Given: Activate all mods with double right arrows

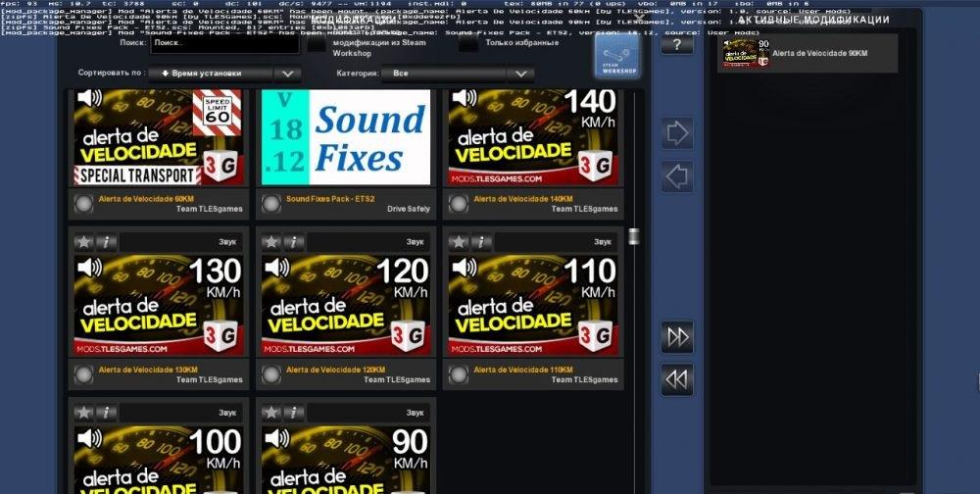Looking at the screenshot, I should pos(676,336).
